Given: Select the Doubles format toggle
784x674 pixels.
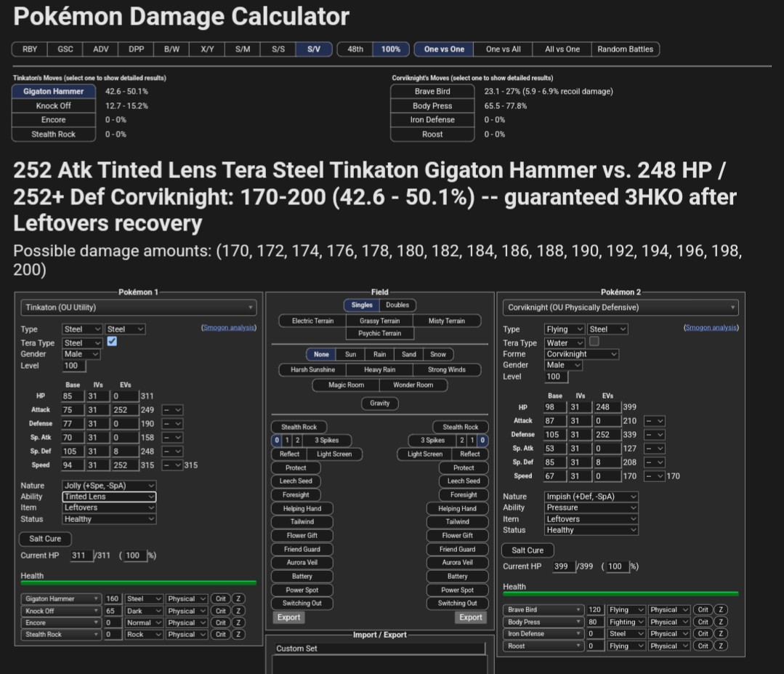Looking at the screenshot, I should tap(397, 305).
